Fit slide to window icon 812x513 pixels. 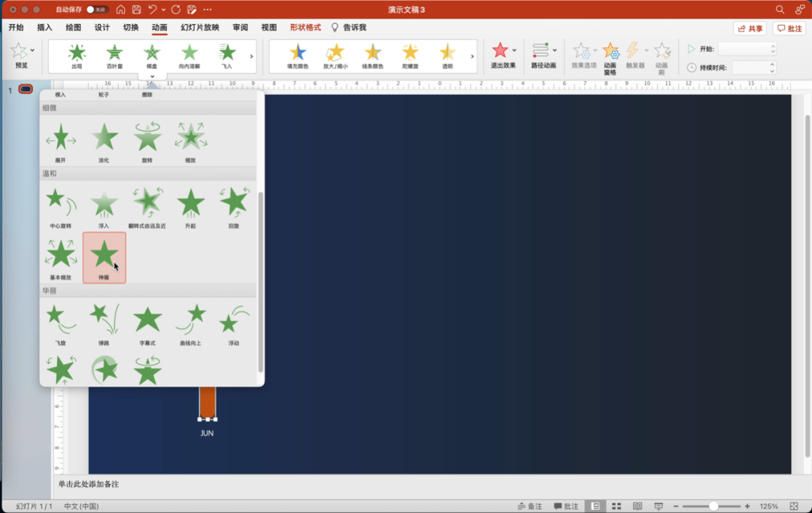795,506
